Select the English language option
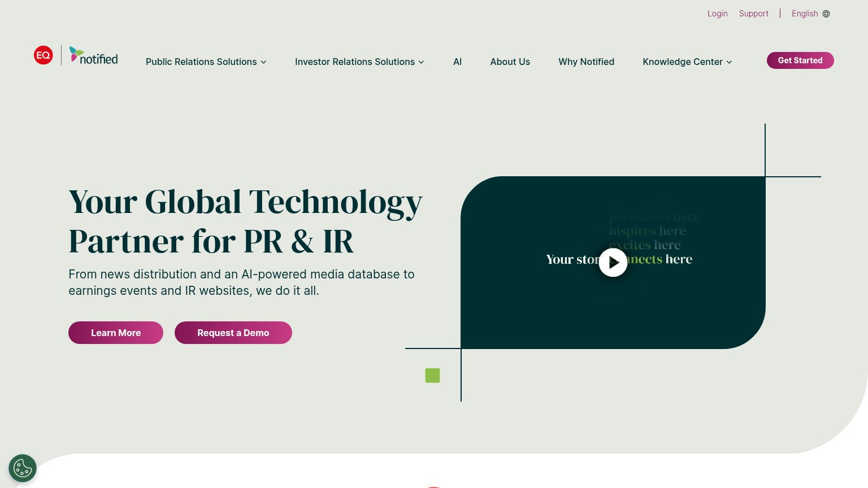 pyautogui.click(x=805, y=14)
